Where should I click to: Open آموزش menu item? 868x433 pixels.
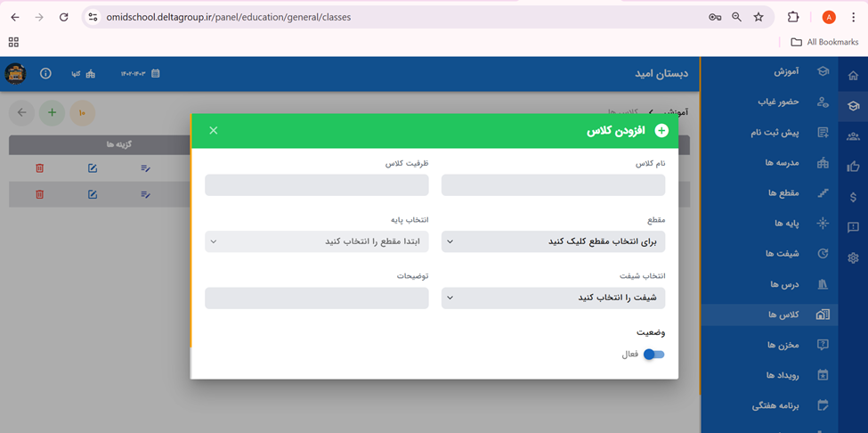click(769, 72)
